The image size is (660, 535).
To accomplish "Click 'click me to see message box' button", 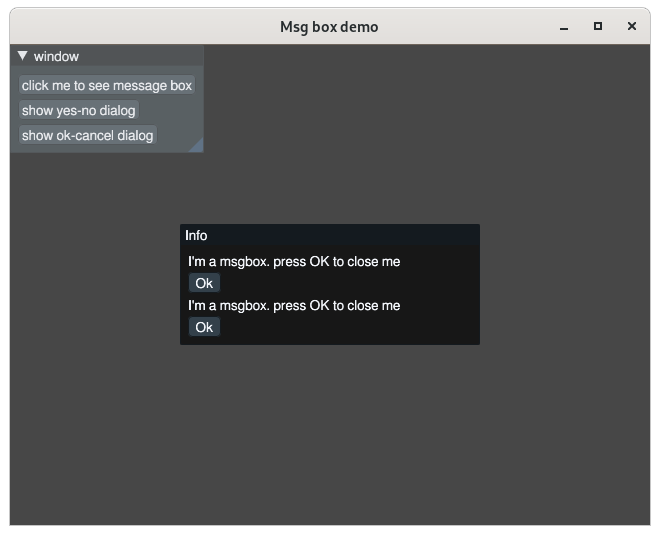I will (x=107, y=85).
